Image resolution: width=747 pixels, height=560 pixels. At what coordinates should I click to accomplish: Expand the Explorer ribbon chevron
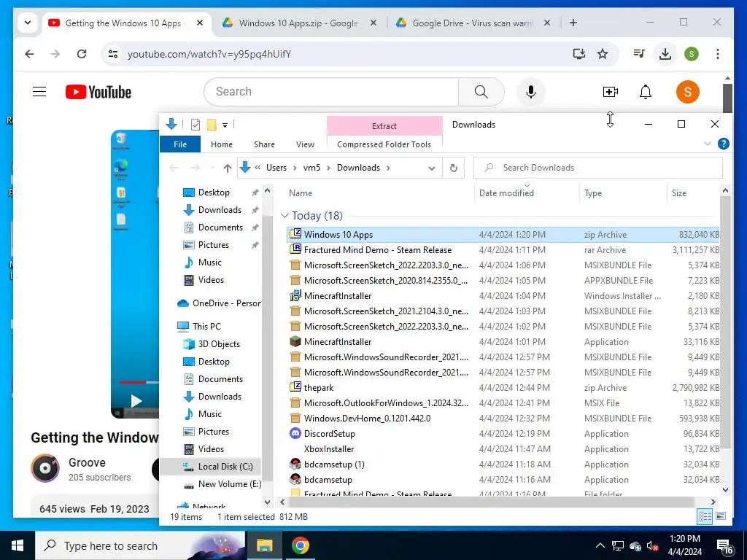click(708, 144)
